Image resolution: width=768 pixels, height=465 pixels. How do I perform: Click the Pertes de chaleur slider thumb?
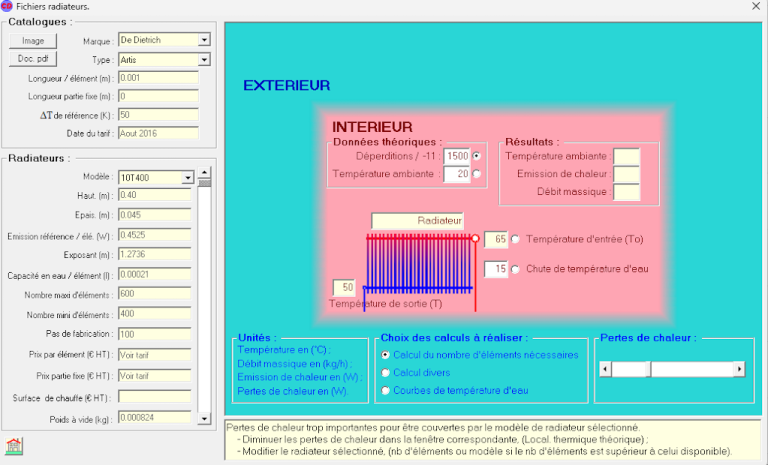(x=648, y=369)
